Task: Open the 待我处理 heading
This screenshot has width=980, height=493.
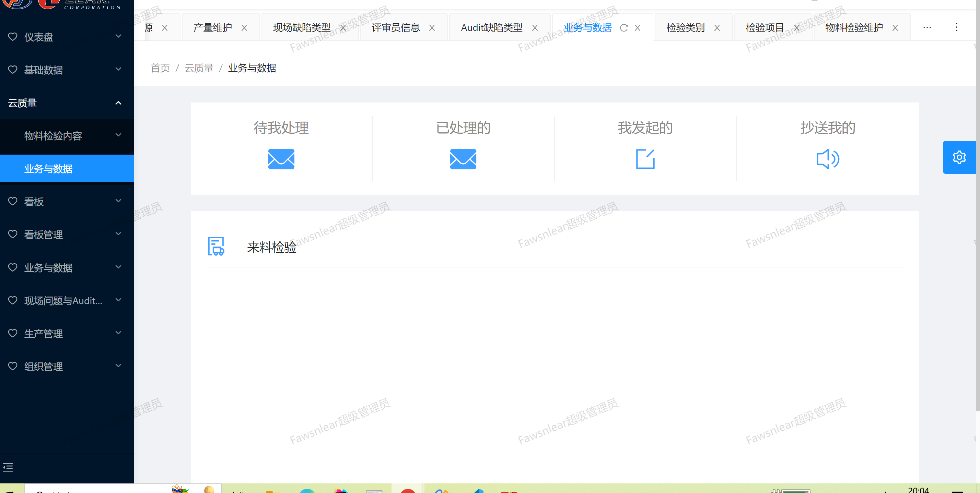Action: (281, 128)
